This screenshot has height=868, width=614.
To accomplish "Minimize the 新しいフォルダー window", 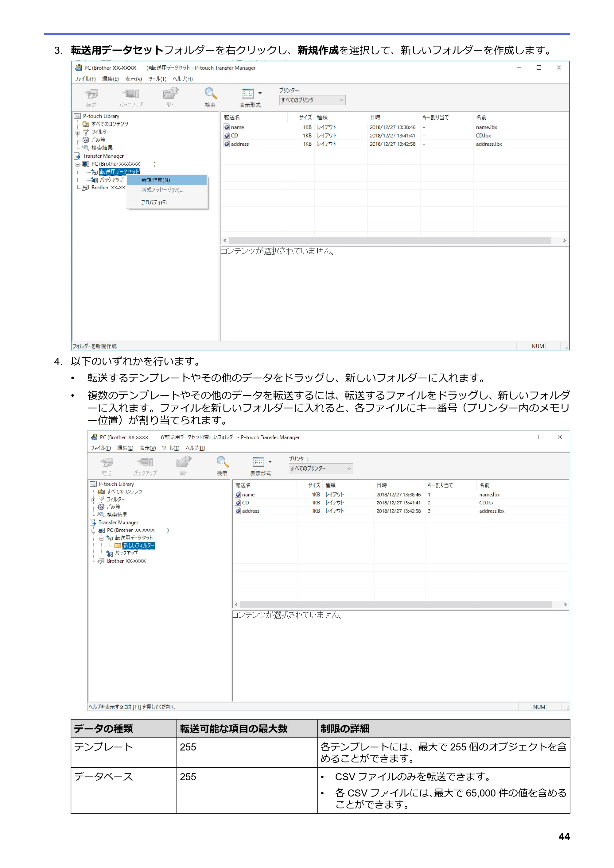I will click(521, 437).
